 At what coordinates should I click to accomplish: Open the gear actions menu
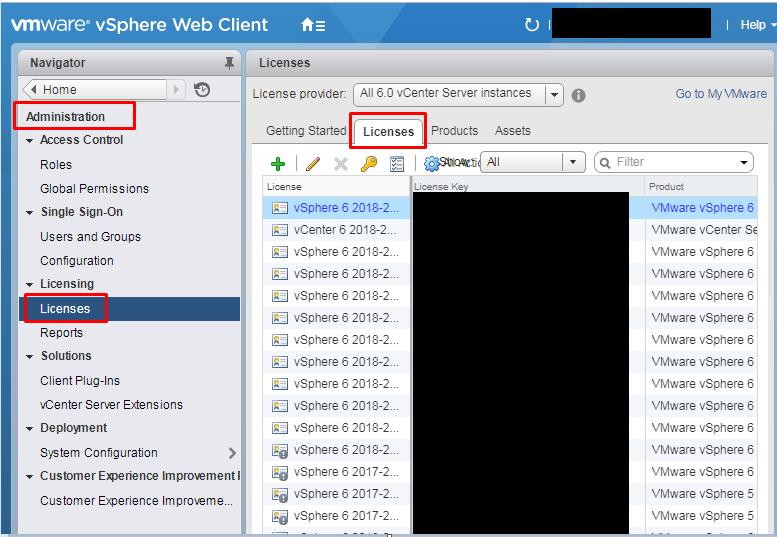click(x=432, y=163)
